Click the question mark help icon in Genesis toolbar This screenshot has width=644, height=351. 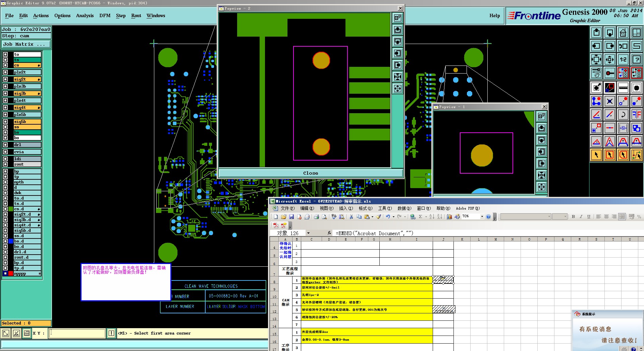pos(636,59)
